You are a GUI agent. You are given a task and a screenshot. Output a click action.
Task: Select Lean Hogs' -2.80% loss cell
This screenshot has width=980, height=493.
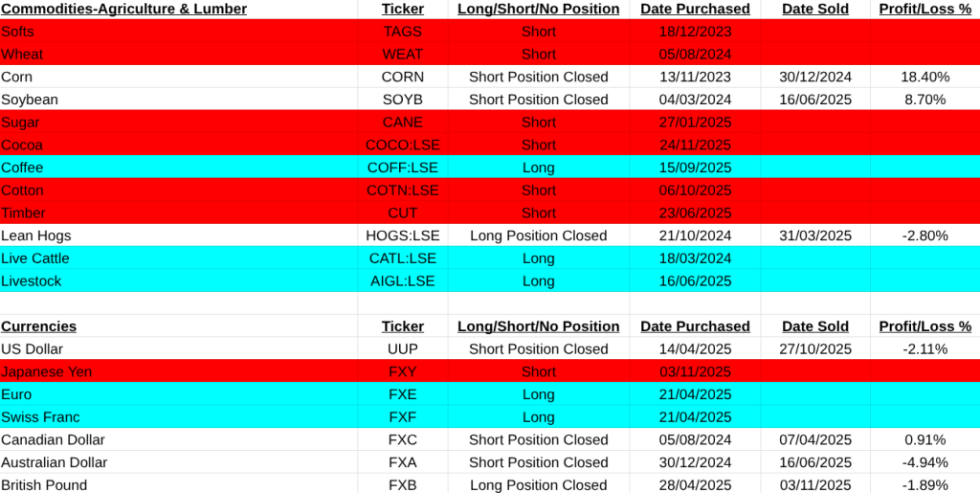tap(924, 235)
